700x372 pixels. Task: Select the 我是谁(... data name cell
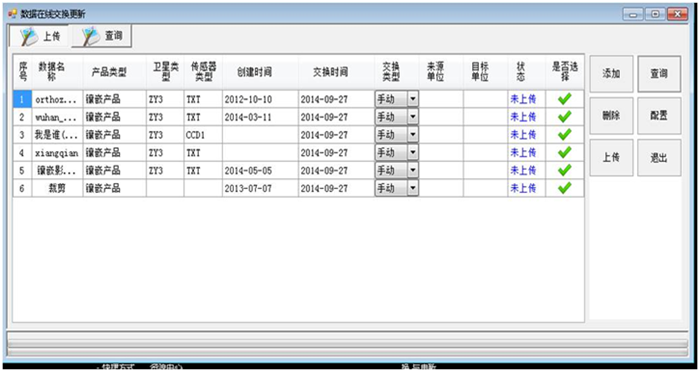click(58, 135)
